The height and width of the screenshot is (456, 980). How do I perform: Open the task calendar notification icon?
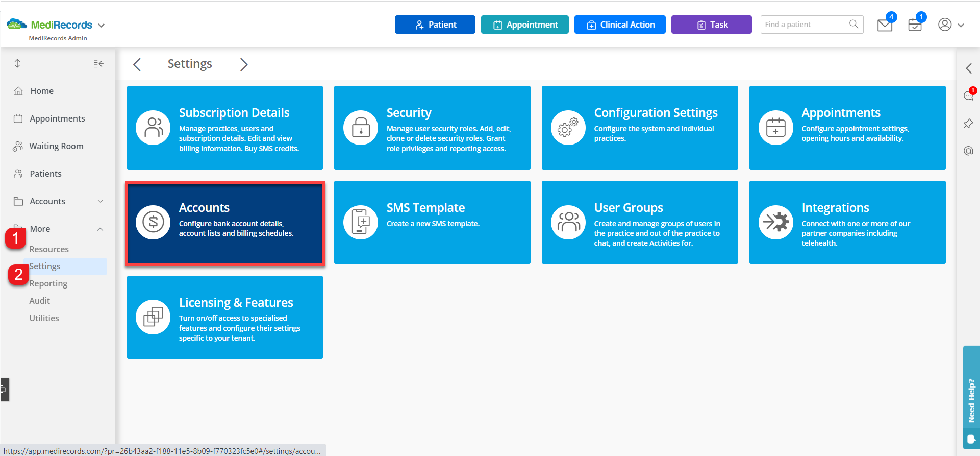point(915,25)
